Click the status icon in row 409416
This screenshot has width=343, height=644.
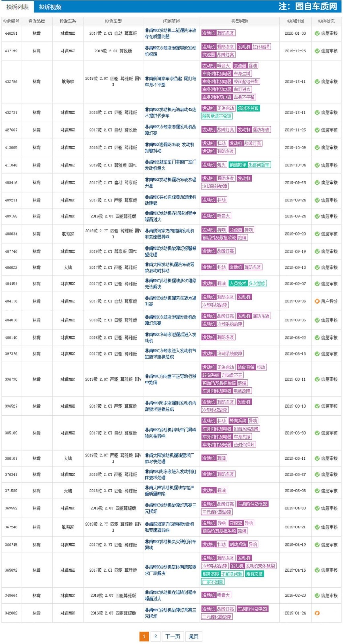pos(317,183)
